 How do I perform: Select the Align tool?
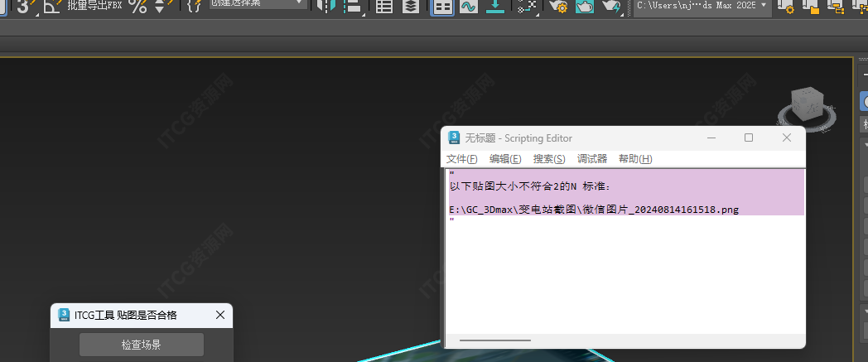coord(352,7)
